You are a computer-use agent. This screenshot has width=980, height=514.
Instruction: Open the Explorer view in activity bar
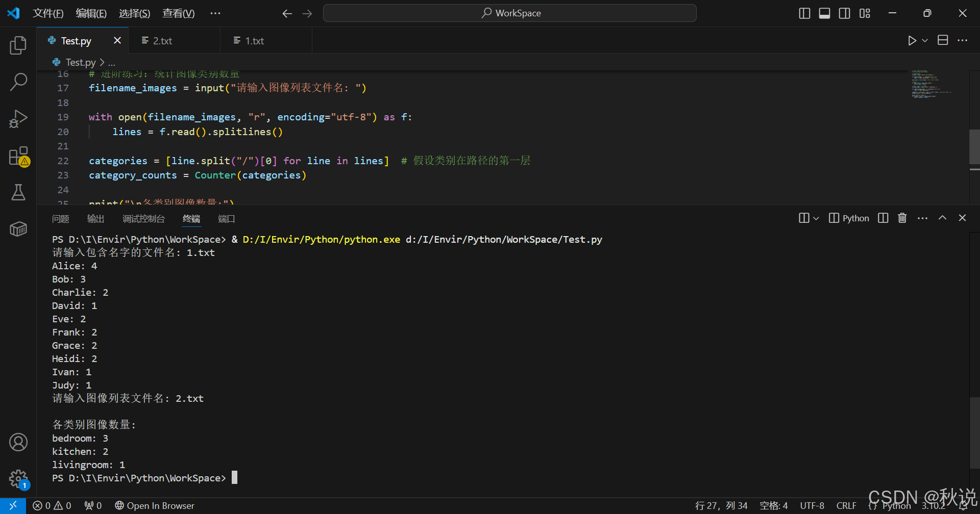(18, 45)
